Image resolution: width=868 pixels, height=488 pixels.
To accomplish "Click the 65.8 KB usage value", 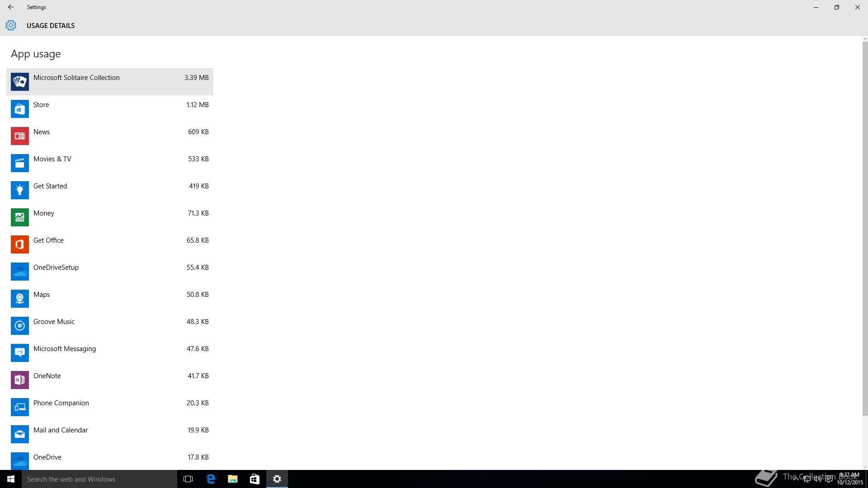I will pyautogui.click(x=198, y=240).
